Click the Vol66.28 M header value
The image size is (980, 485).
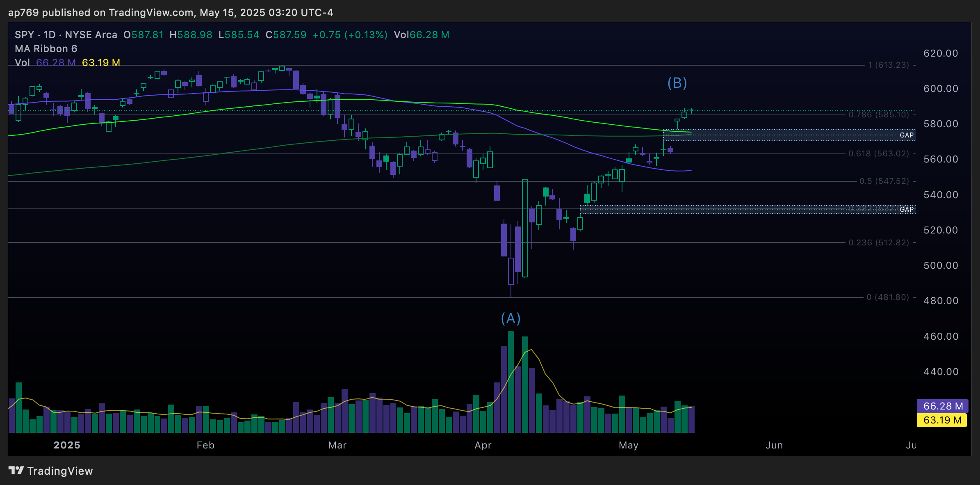[422, 35]
